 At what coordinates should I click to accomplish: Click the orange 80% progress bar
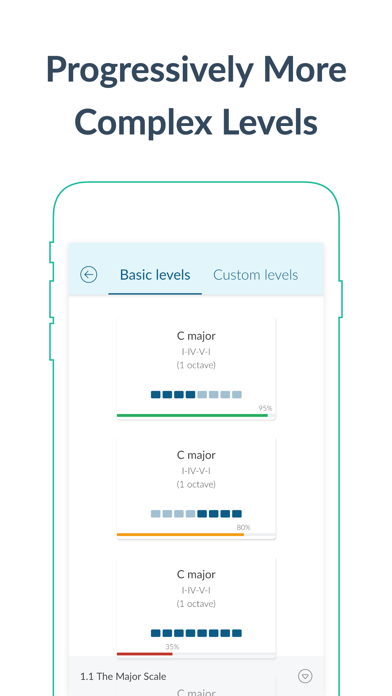(x=180, y=534)
